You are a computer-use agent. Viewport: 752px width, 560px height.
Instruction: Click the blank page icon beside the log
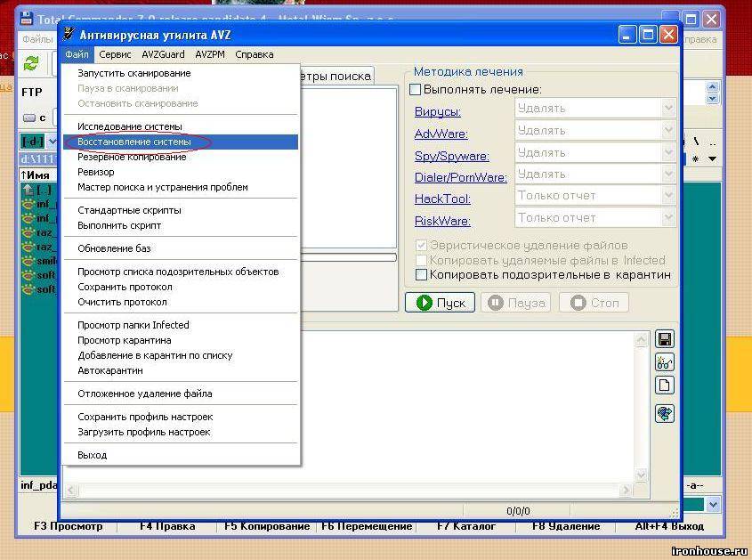pos(664,386)
